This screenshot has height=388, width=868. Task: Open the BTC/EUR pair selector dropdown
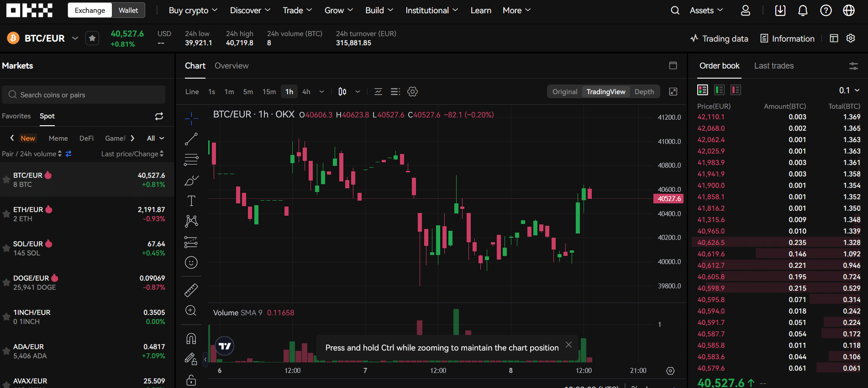point(75,38)
